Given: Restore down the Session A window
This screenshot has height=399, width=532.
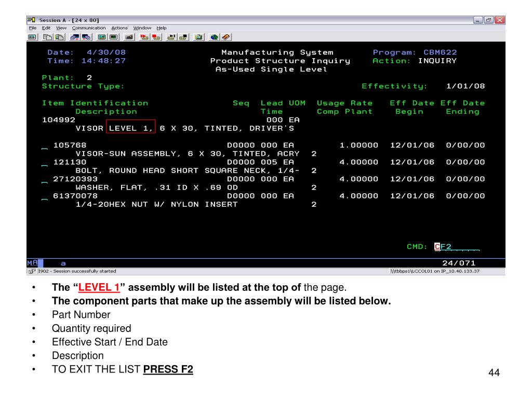Looking at the screenshot, I should [x=488, y=20].
